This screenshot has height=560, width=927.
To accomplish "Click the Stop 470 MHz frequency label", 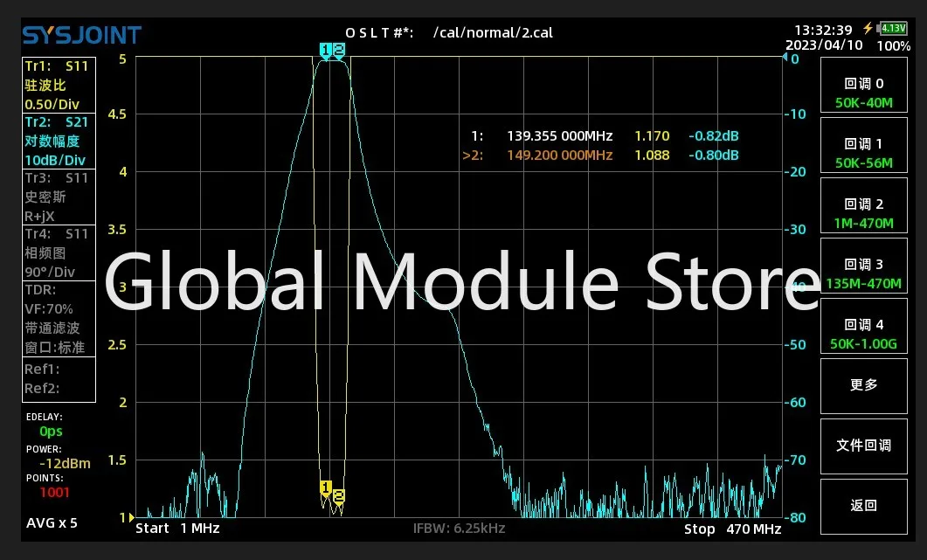I will (x=732, y=529).
